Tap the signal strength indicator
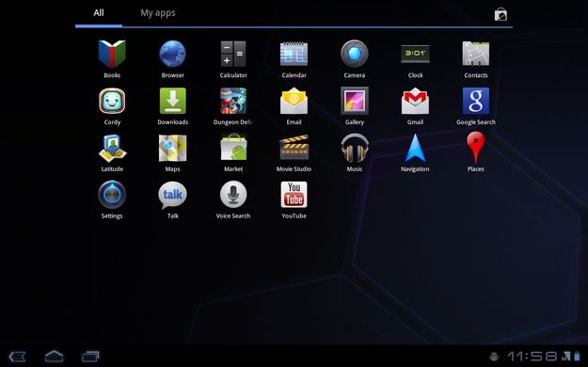The height and width of the screenshot is (367, 588). pos(565,356)
